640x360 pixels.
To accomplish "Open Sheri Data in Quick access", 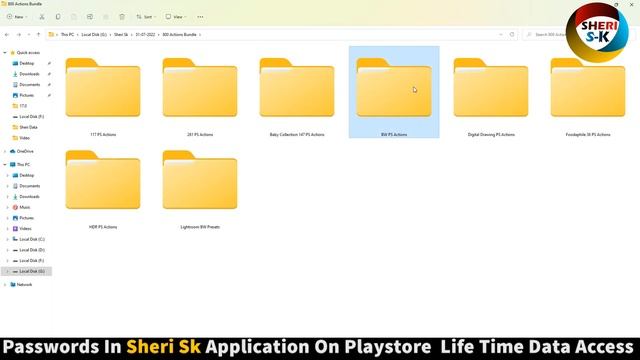I will 28,127.
